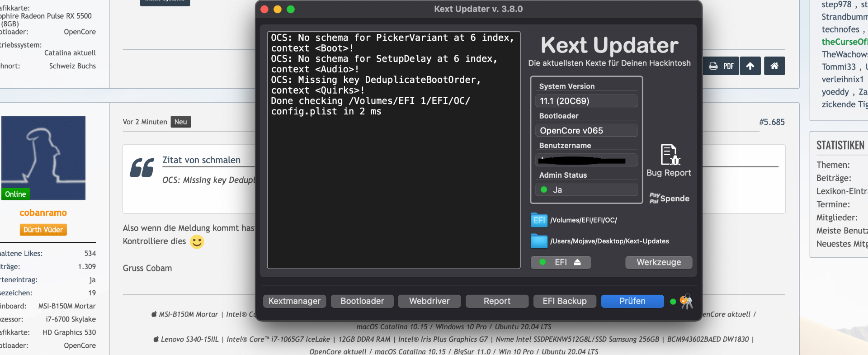Open user step978 in the sidebar
This screenshot has width=868, height=355.
[836, 5]
